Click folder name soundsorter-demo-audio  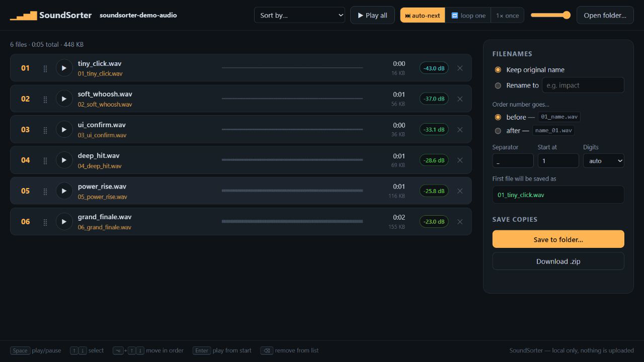tap(138, 15)
